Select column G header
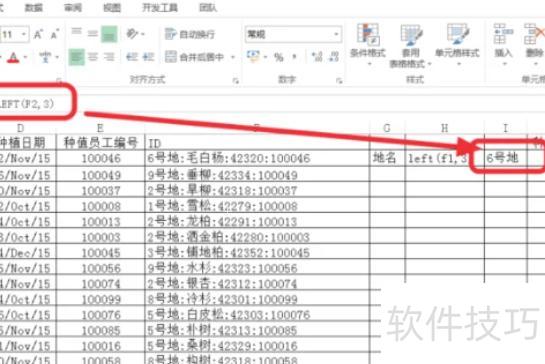This screenshot has height=364, width=545. (387, 128)
